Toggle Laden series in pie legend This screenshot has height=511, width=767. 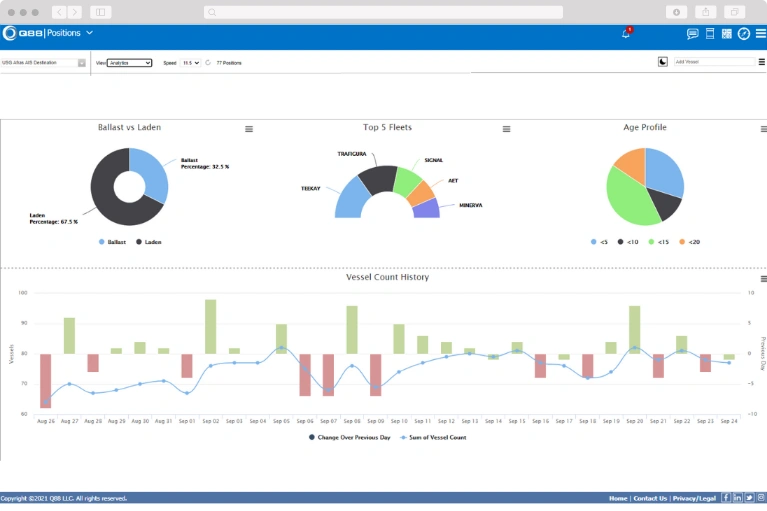pyautogui.click(x=149, y=242)
